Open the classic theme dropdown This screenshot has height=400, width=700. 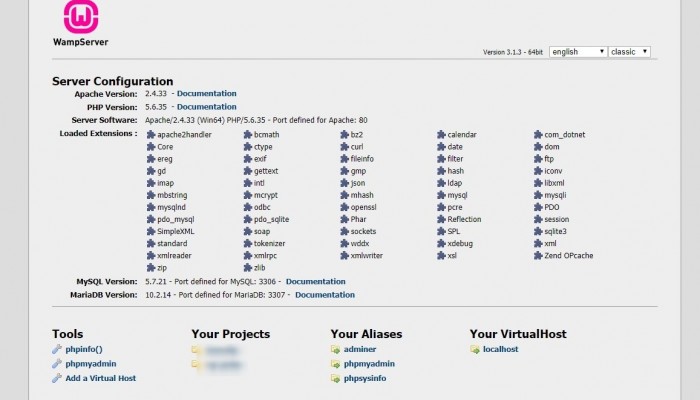pyautogui.click(x=630, y=51)
